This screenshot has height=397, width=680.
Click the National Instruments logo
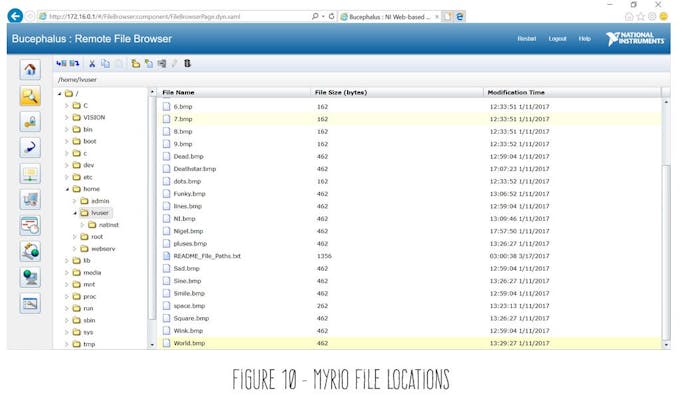pyautogui.click(x=635, y=38)
